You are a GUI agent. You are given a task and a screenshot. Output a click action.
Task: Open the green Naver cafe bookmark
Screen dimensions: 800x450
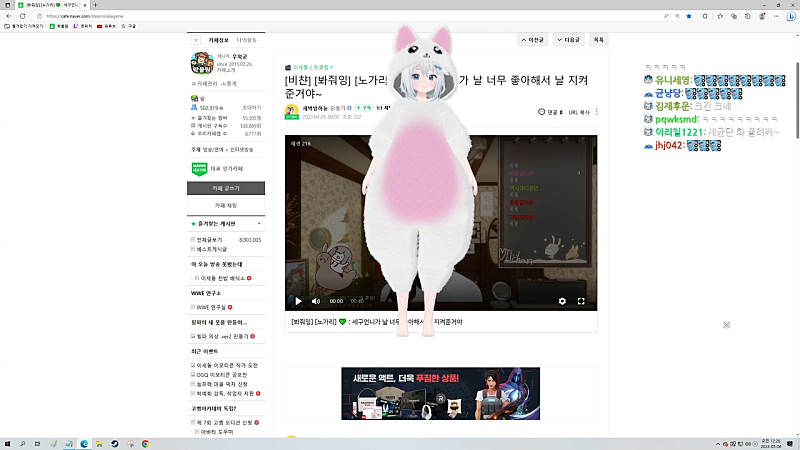pyautogui.click(x=59, y=26)
